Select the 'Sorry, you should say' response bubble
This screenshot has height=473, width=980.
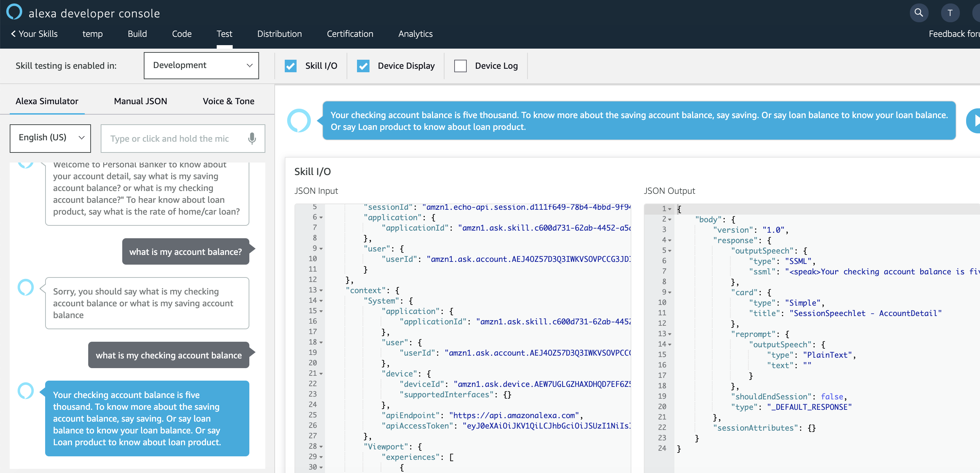point(147,303)
